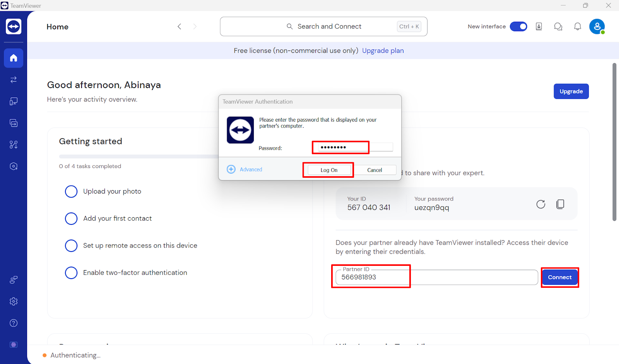
Task: Click the Ctrl + K shortcut badge
Action: (409, 26)
